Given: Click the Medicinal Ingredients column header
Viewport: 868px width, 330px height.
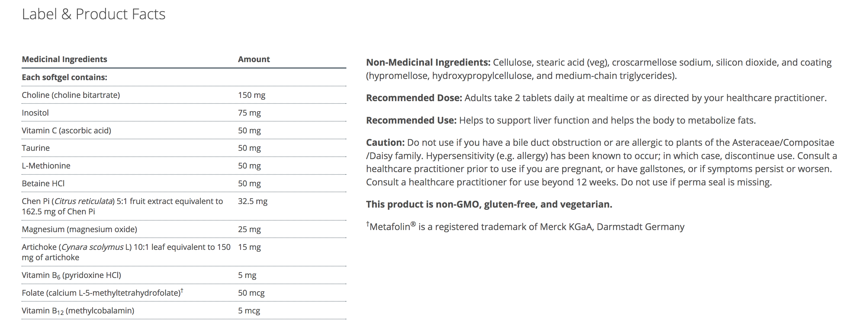Looking at the screenshot, I should coord(64,59).
